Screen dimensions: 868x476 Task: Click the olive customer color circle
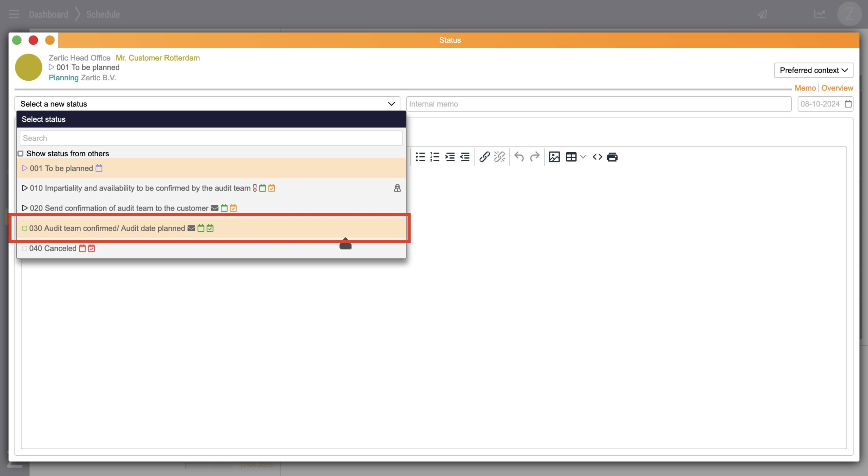[x=28, y=67]
